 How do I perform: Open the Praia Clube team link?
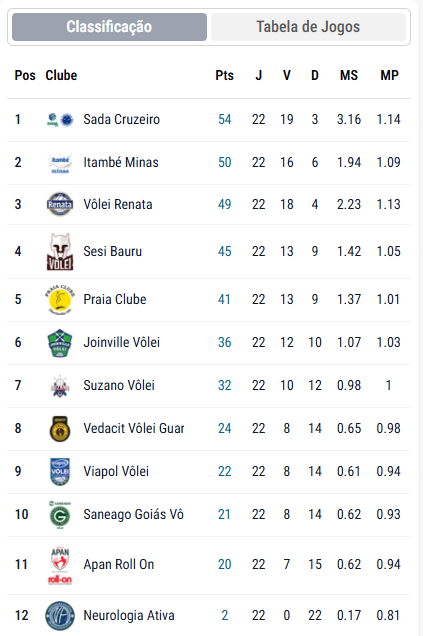pos(115,299)
